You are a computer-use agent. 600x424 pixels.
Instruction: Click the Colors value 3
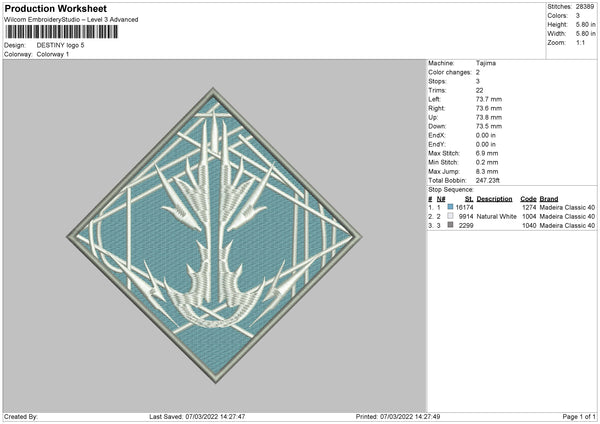(578, 16)
